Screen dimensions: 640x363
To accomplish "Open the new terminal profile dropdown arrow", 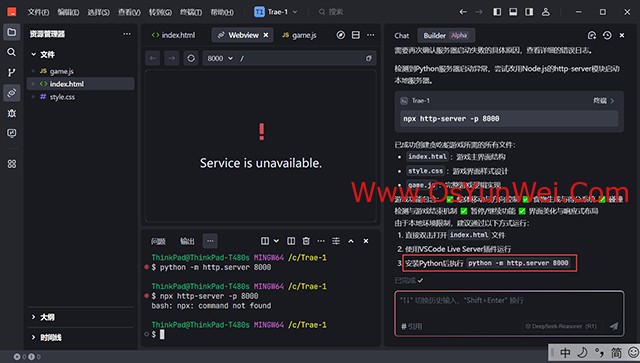I will pos(276,241).
